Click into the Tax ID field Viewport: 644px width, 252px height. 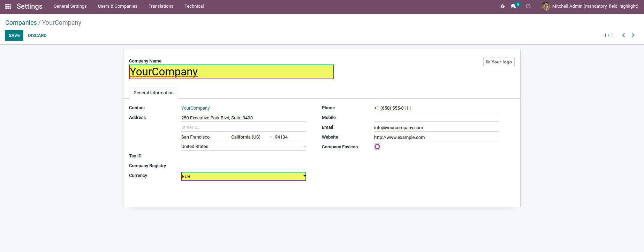(x=243, y=156)
